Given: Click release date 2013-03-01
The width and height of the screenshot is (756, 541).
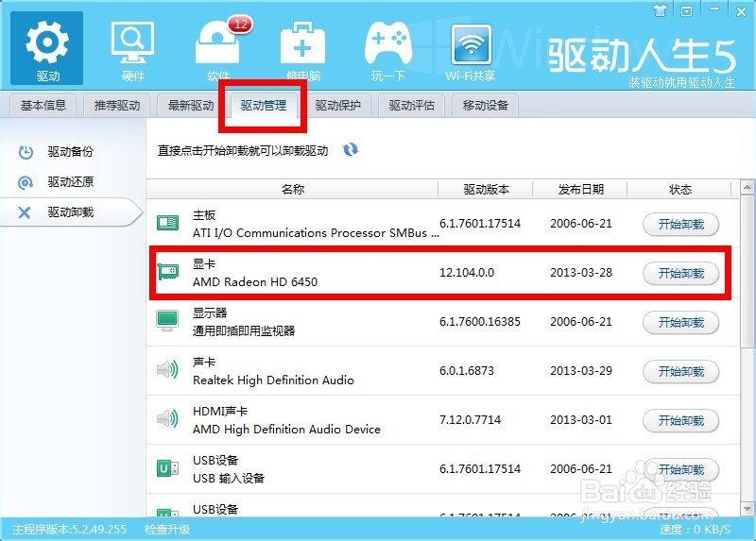Looking at the screenshot, I should [x=581, y=420].
